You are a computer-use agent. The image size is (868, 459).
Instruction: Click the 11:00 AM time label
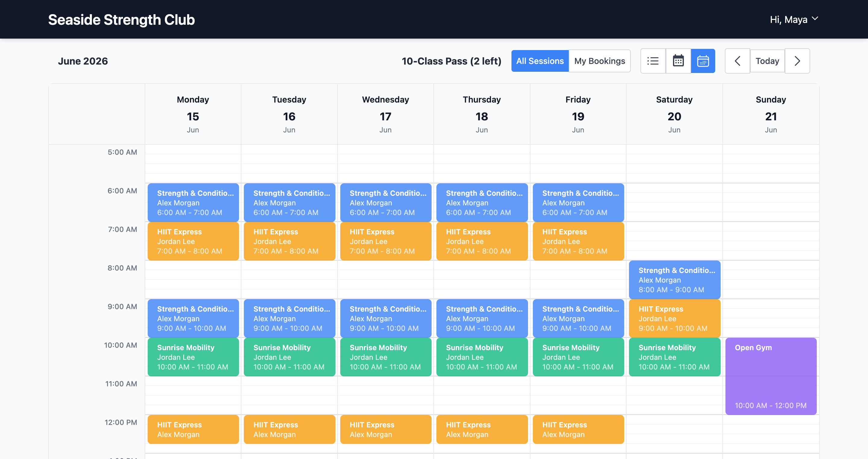[121, 384]
